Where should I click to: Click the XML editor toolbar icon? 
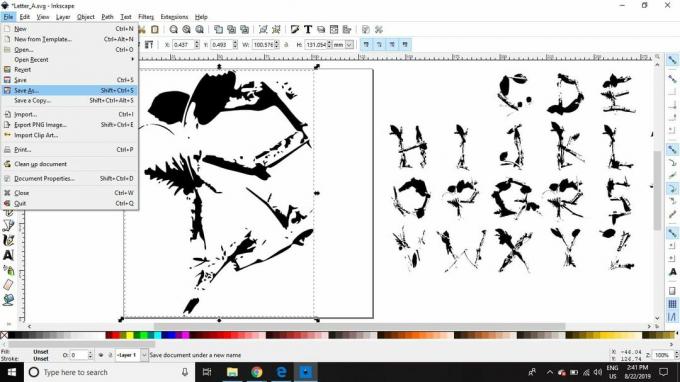(x=334, y=29)
